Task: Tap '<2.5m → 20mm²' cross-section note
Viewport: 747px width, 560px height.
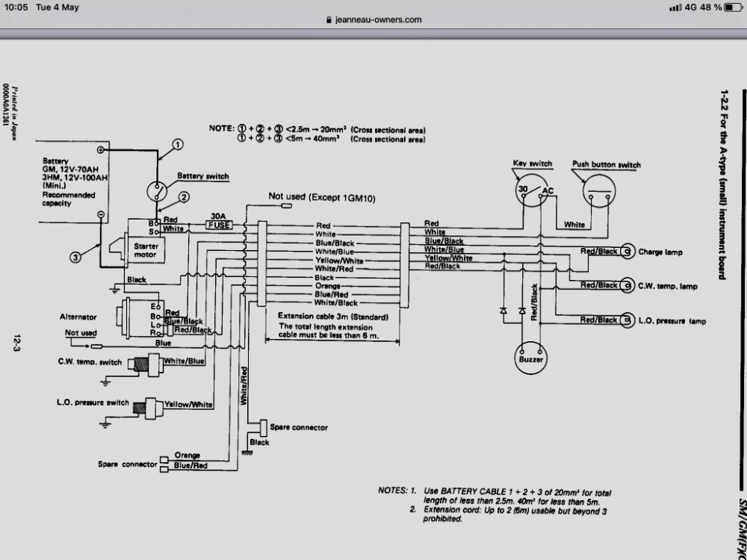Action: (316, 129)
